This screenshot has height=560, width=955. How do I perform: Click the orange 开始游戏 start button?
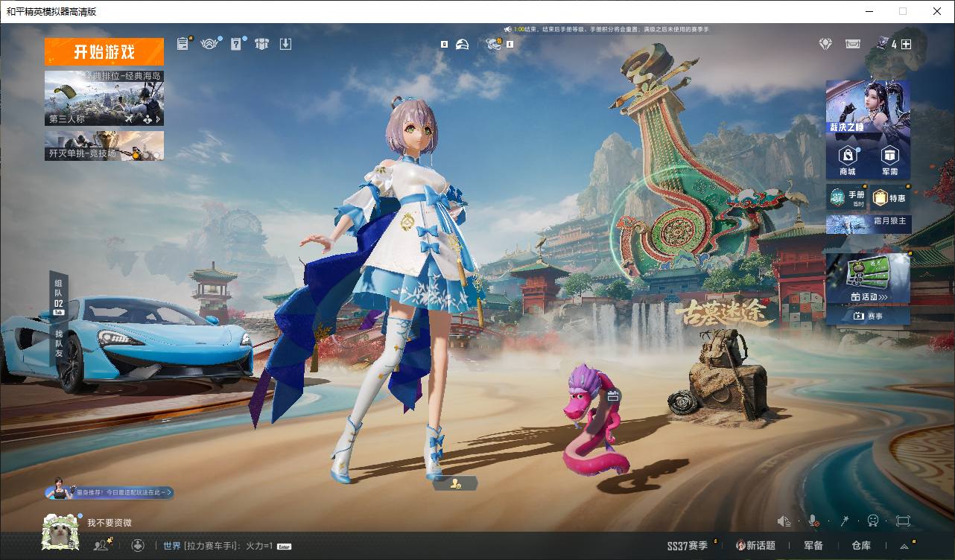104,52
